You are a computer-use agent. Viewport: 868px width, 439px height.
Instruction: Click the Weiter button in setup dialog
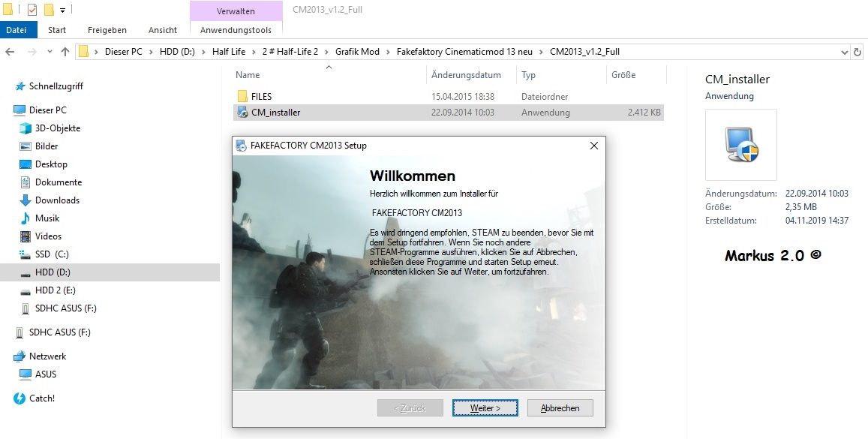pyautogui.click(x=485, y=408)
